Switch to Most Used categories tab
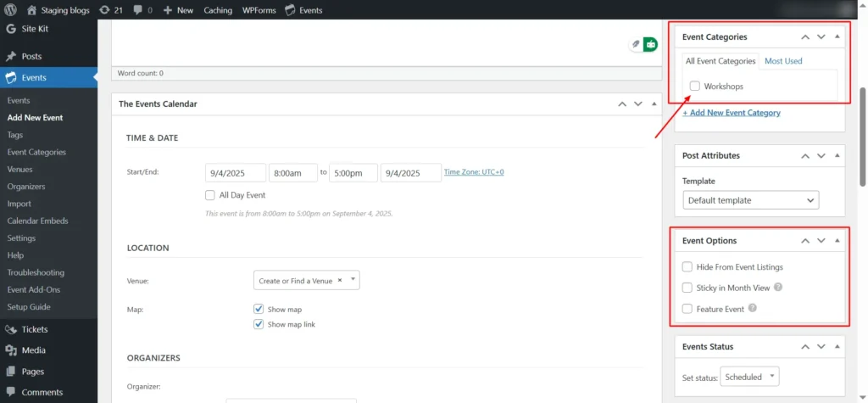Screen dimensions: 868x403 (783, 61)
